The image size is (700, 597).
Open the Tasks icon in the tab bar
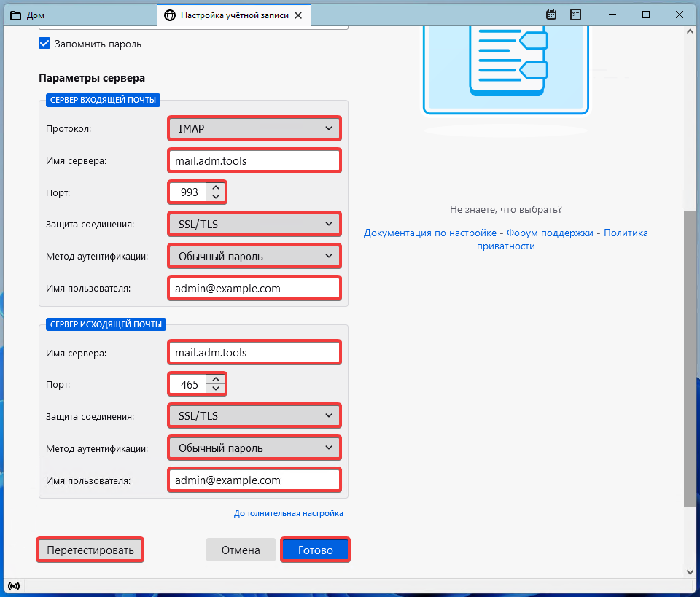coord(575,15)
